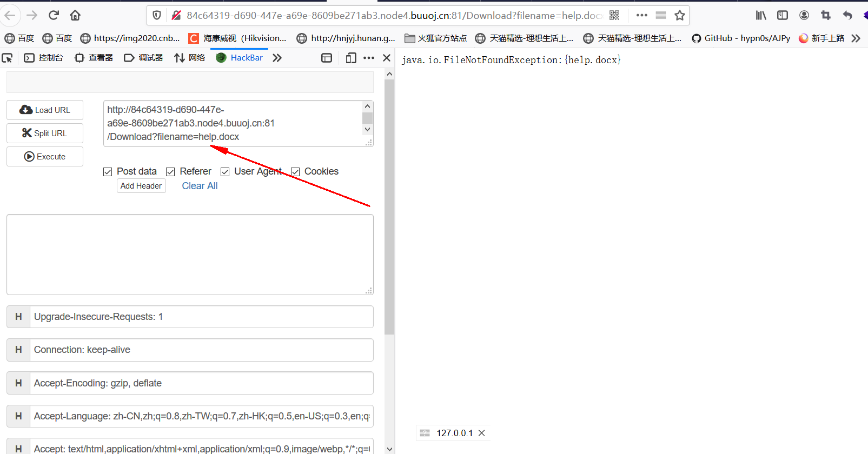Open the Library bookmarks icon

pos(761,16)
